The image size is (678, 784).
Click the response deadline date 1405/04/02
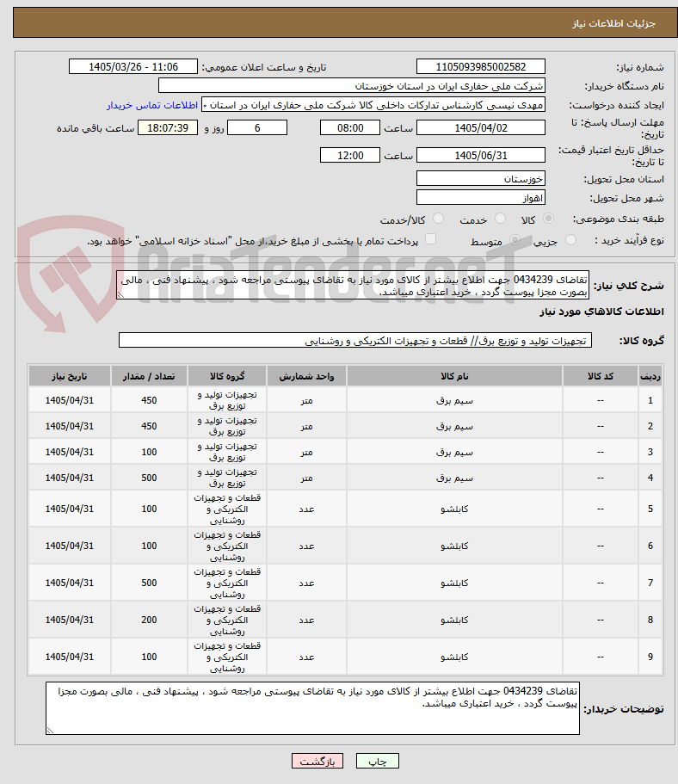click(x=480, y=127)
